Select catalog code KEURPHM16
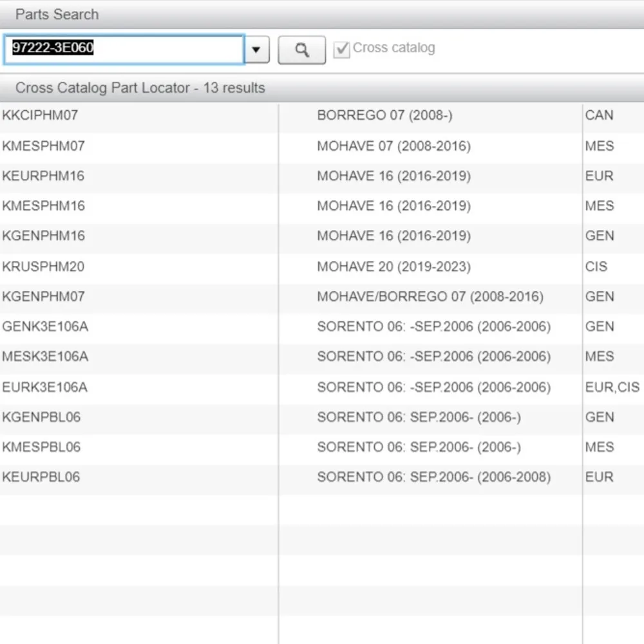644x644 pixels. pyautogui.click(x=43, y=176)
